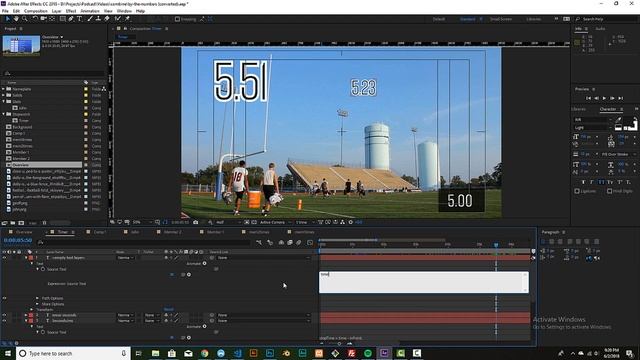The width and height of the screenshot is (640, 360).
Task: Switch to the Audio panel tab
Action: 600,29
